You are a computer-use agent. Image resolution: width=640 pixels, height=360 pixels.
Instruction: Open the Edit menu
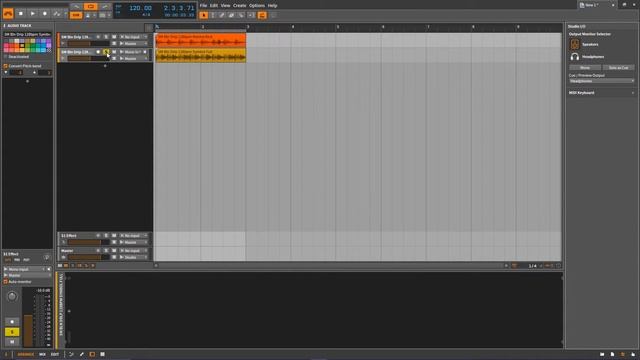point(214,6)
